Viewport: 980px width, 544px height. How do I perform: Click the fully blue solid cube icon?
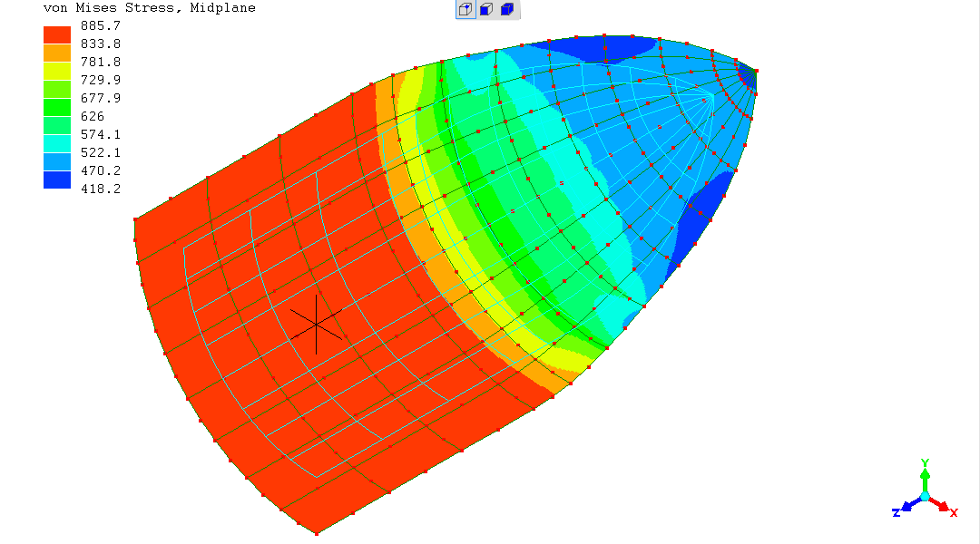507,10
